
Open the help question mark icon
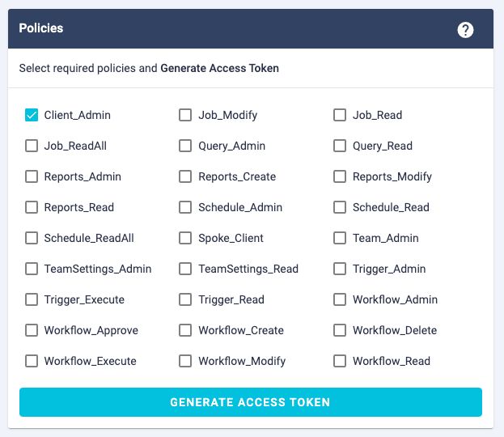465,30
